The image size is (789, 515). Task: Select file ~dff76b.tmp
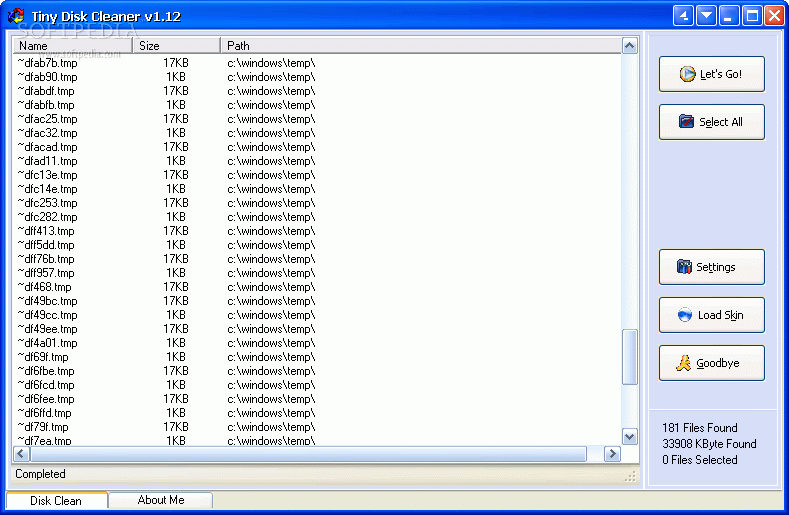click(46, 259)
